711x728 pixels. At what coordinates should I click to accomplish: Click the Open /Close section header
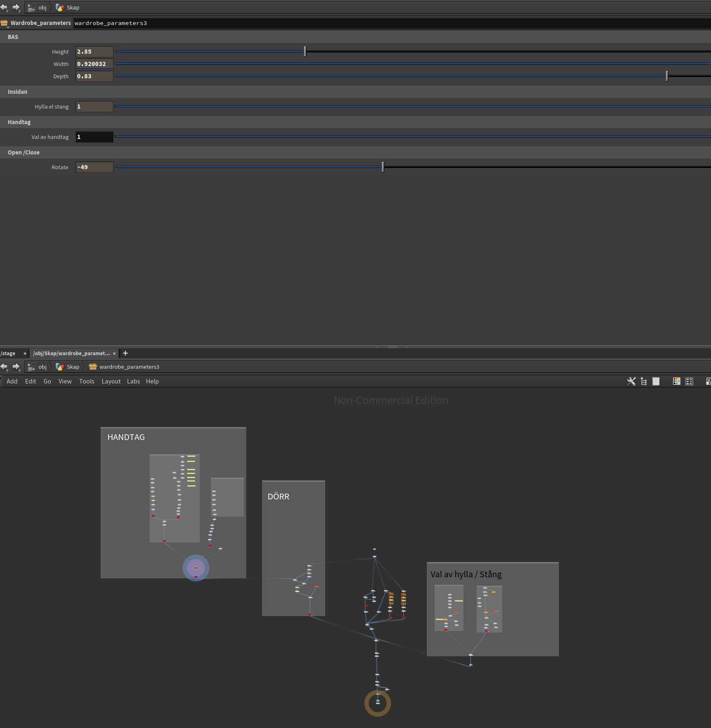(x=355, y=152)
